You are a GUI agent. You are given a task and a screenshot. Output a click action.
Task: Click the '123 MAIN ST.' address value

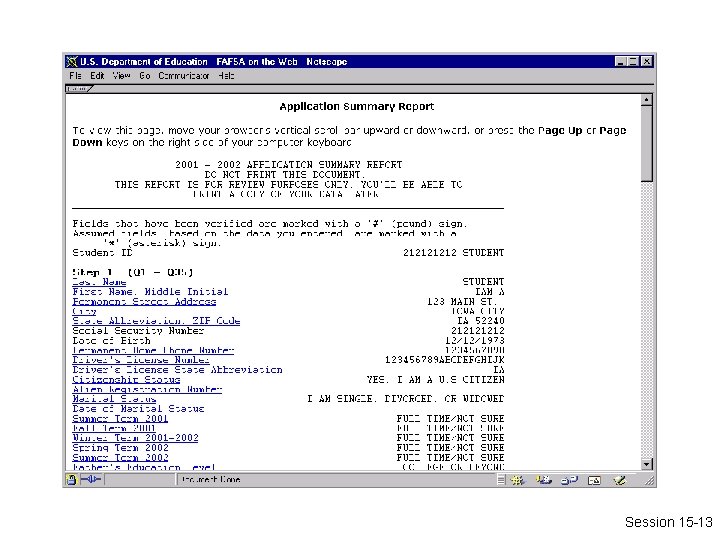point(462,302)
